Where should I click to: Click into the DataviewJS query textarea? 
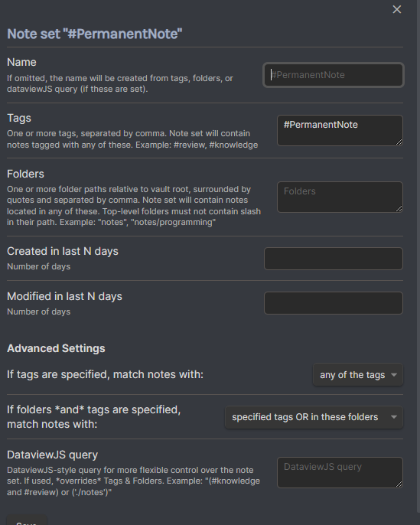click(x=340, y=472)
